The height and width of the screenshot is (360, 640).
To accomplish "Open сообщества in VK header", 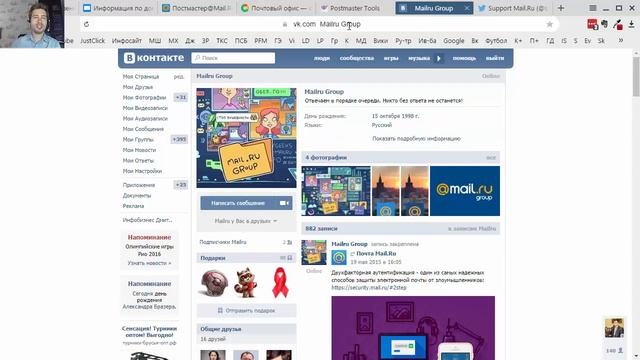I will (x=357, y=58).
